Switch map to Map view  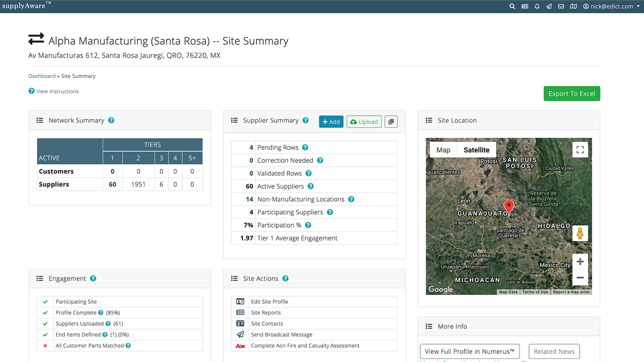coord(443,150)
